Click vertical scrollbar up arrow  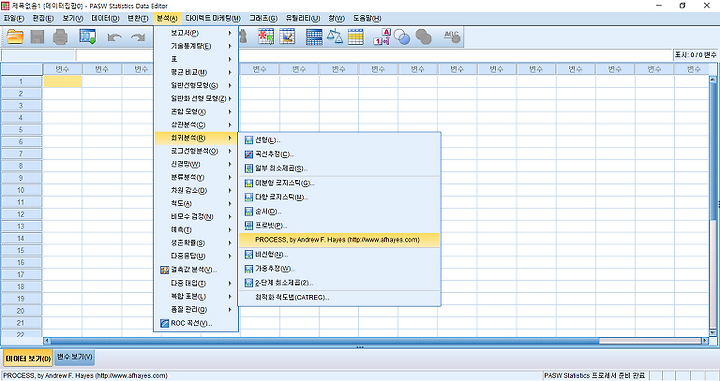[713, 79]
